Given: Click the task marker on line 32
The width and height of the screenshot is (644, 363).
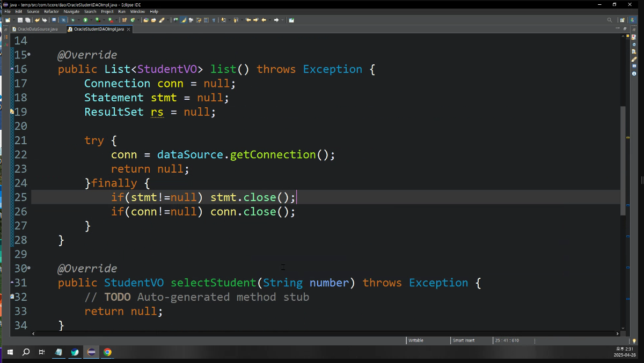Looking at the screenshot, I should 12,296.
